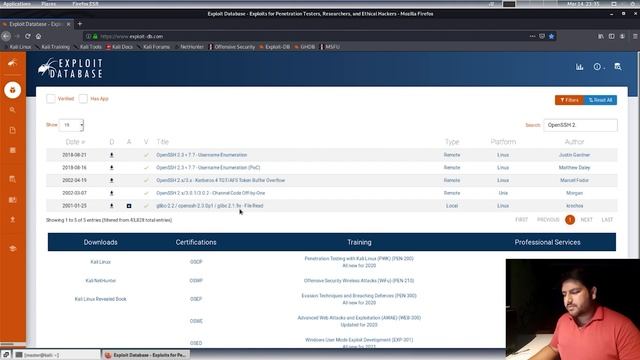Image resolution: width=640 pixels, height=360 pixels.
Task: Open the header advanced search icon
Action: coord(618,67)
